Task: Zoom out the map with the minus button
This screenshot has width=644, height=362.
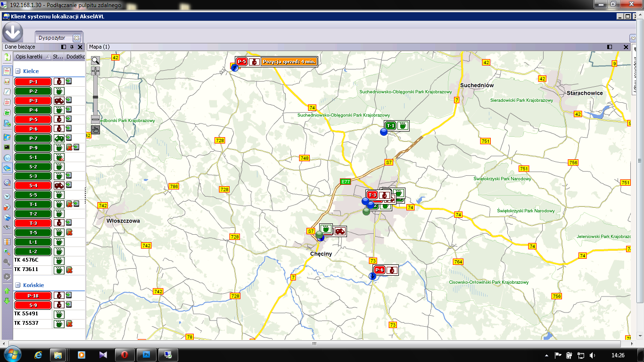Action: coord(95,120)
